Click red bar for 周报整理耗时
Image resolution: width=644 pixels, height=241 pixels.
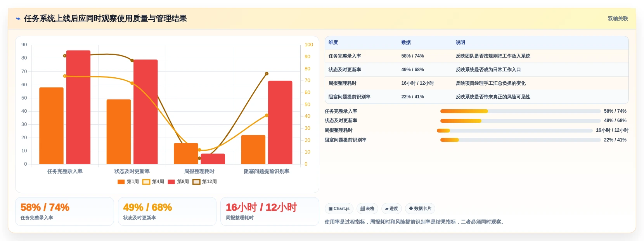coord(213,159)
